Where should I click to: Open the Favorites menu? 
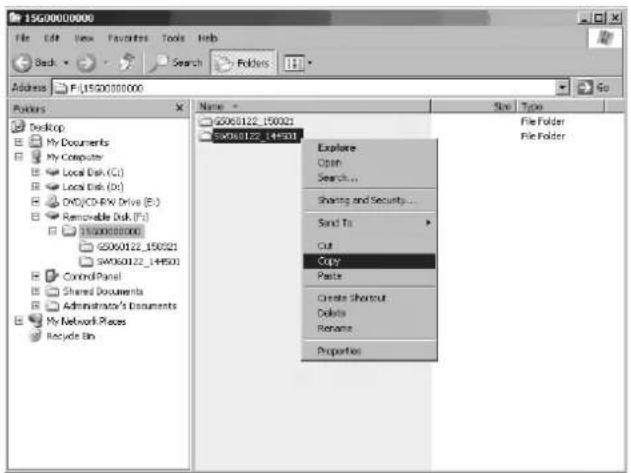[128, 38]
